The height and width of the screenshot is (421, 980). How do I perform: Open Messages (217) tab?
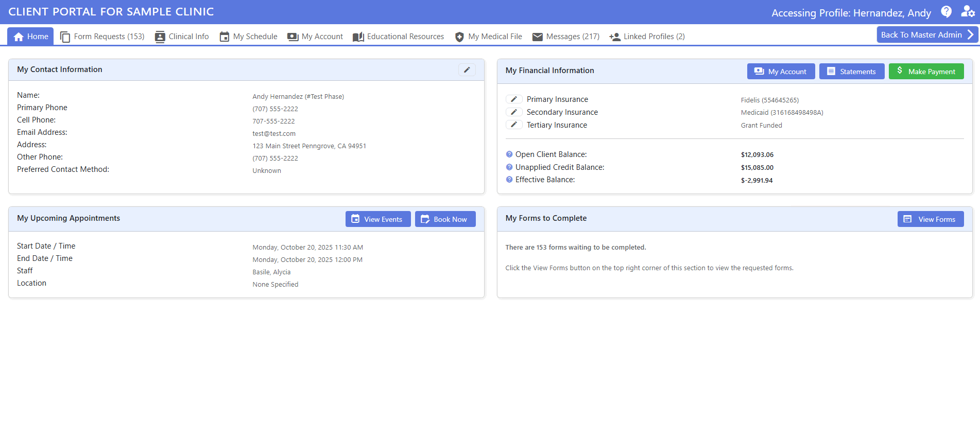[565, 37]
